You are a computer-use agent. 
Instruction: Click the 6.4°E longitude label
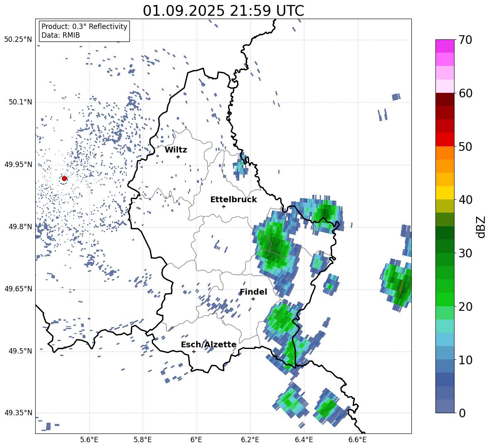[304, 440]
